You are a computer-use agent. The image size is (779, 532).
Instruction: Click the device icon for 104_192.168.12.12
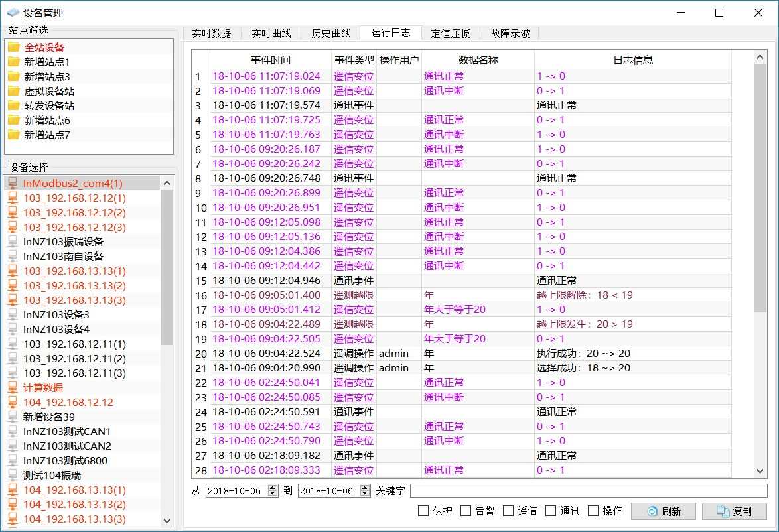click(x=13, y=402)
